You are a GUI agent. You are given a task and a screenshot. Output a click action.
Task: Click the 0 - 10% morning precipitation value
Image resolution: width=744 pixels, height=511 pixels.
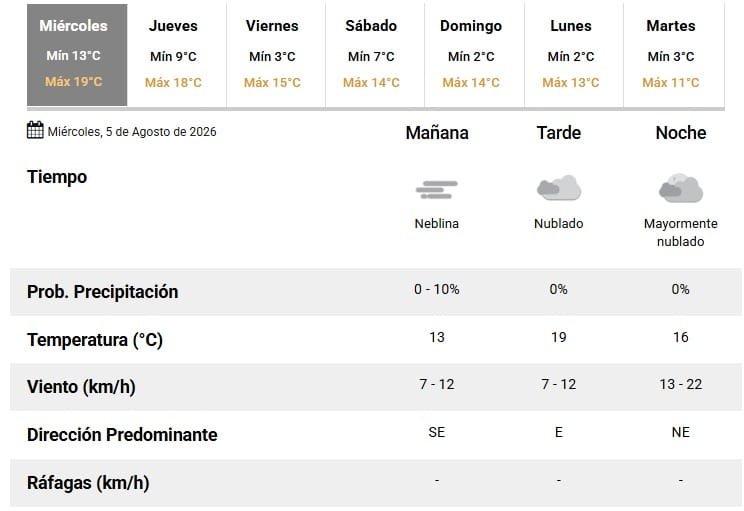437,289
